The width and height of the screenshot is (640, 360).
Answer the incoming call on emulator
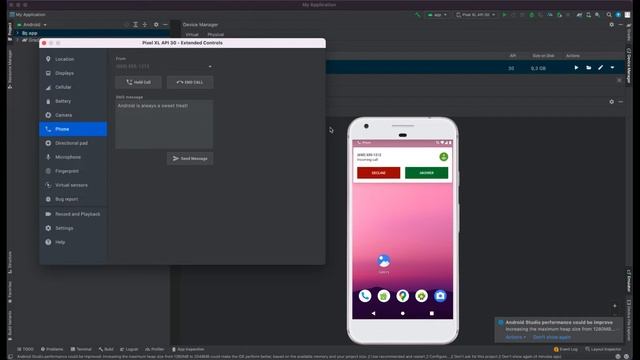427,173
